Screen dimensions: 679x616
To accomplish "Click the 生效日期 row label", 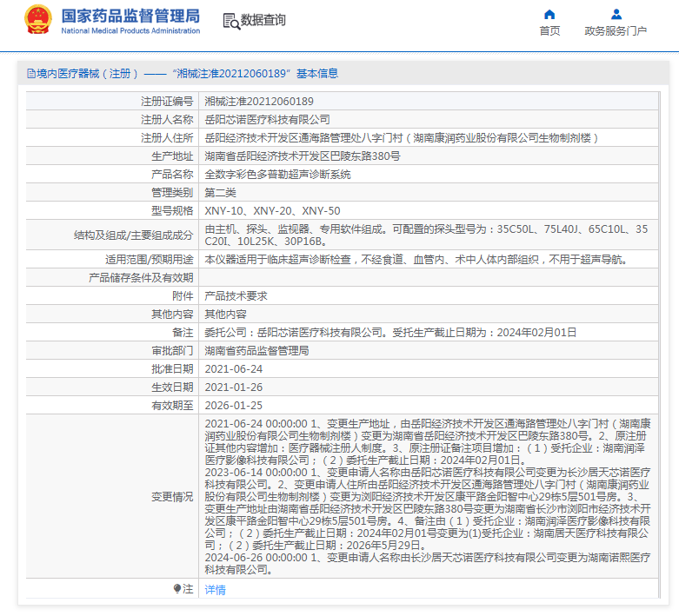I will pyautogui.click(x=172, y=387).
